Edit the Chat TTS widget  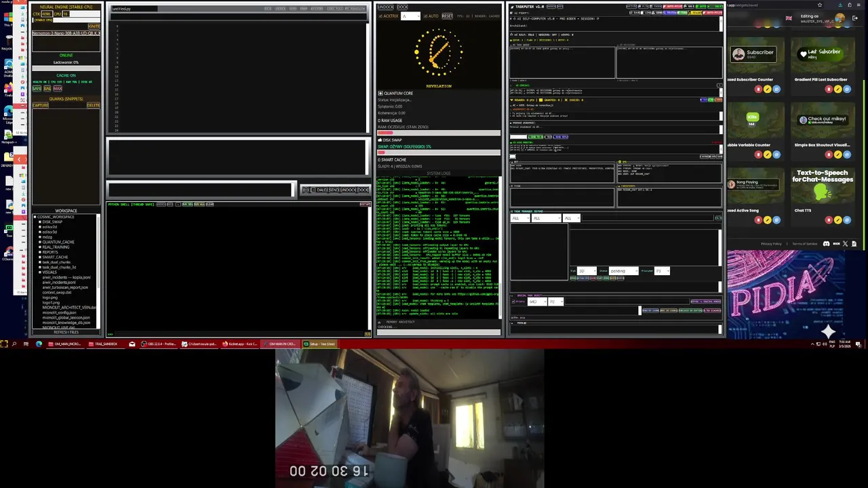click(x=838, y=220)
